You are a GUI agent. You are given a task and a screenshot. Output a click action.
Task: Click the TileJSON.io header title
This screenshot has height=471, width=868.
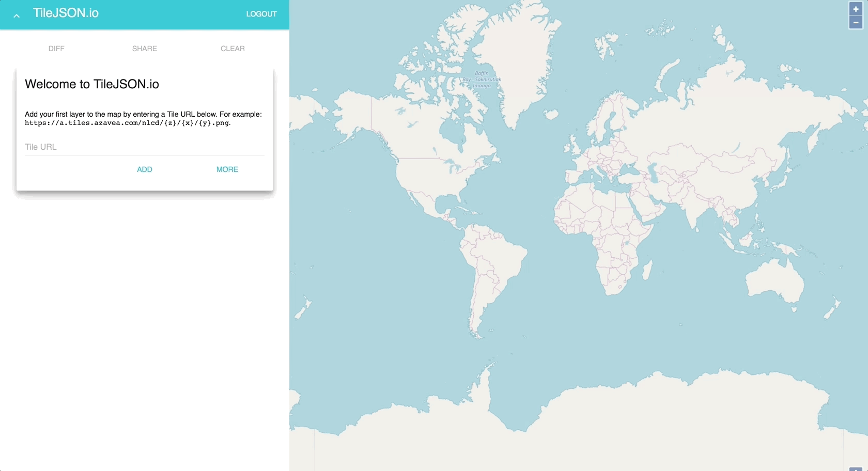pyautogui.click(x=66, y=13)
